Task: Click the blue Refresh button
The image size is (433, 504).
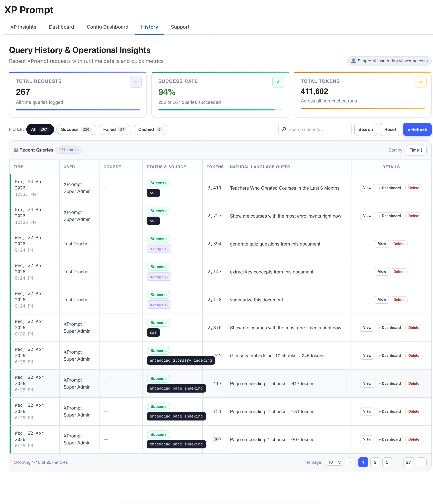Action: 417,129
